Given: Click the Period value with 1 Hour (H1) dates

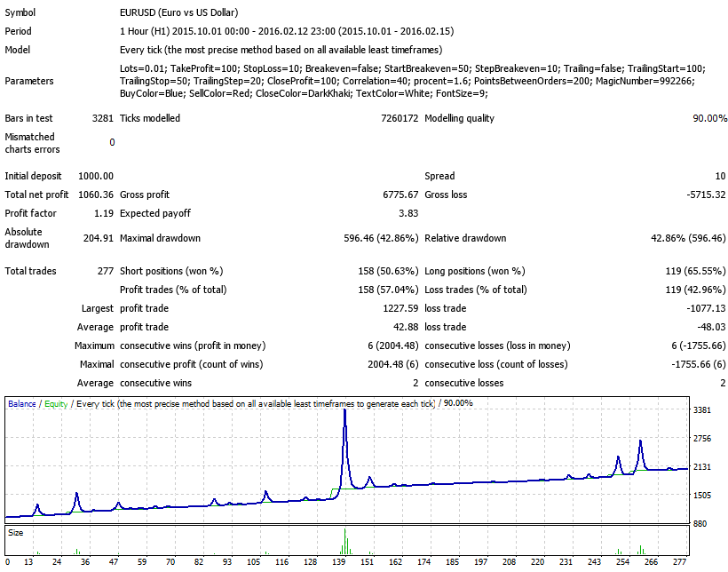Looking at the screenshot, I should point(287,31).
